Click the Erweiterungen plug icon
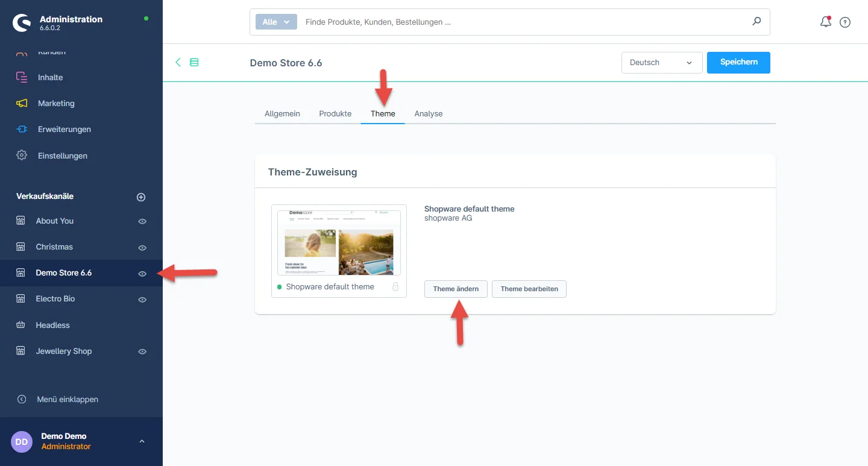868x466 pixels. click(x=22, y=129)
